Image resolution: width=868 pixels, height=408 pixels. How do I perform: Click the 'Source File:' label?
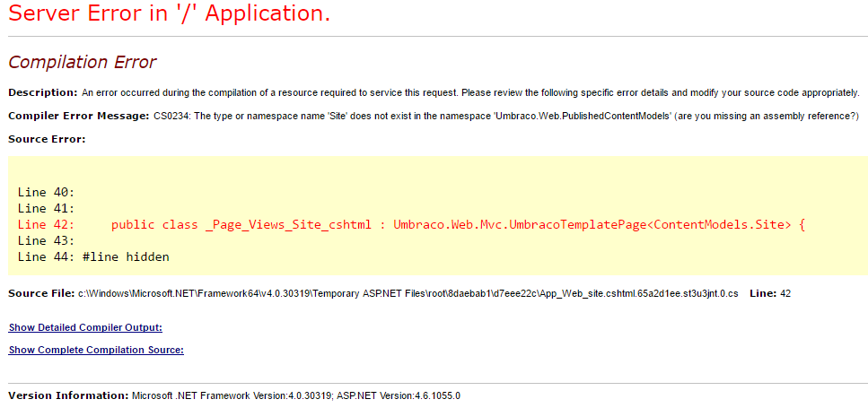[x=41, y=293]
